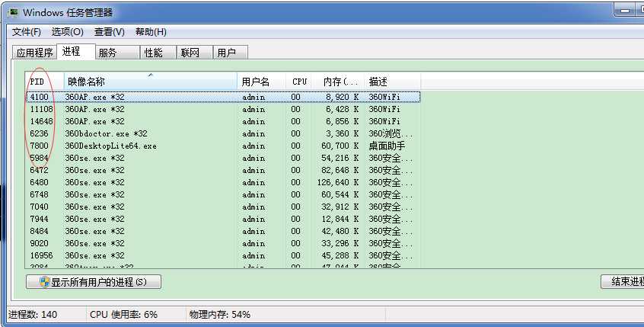
Task: Select 360se.exe row with PID 6748
Action: 224,194
